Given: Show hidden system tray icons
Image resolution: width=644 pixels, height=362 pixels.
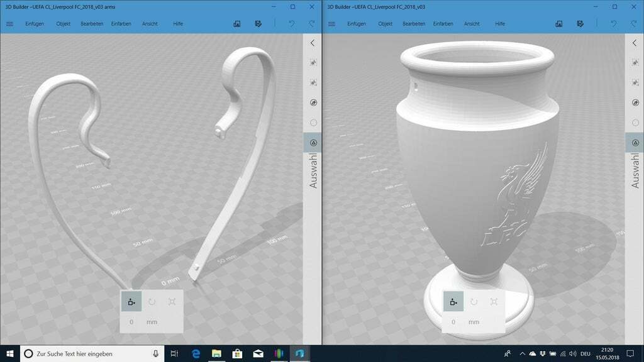Looking at the screenshot, I should click(x=522, y=353).
